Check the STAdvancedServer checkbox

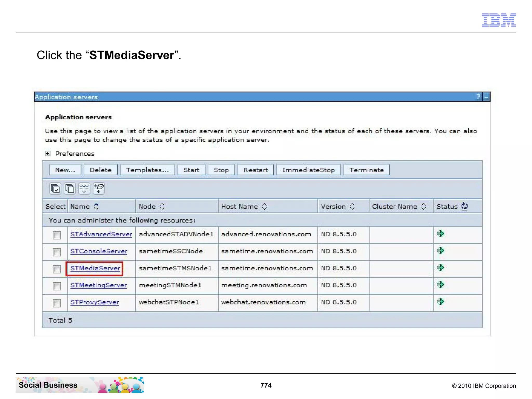[x=57, y=235]
